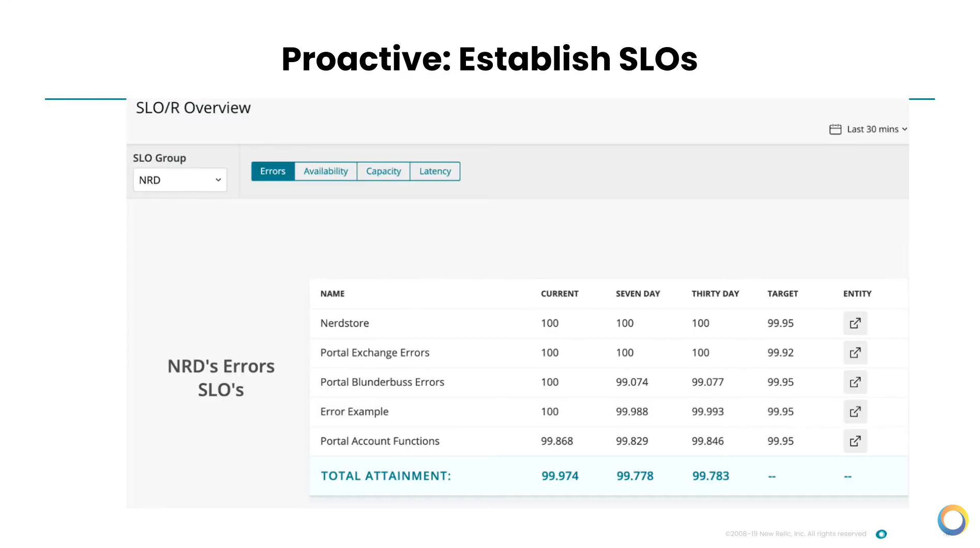
Task: Open Portal Blunderbuss Errors entity icon
Action: (855, 382)
